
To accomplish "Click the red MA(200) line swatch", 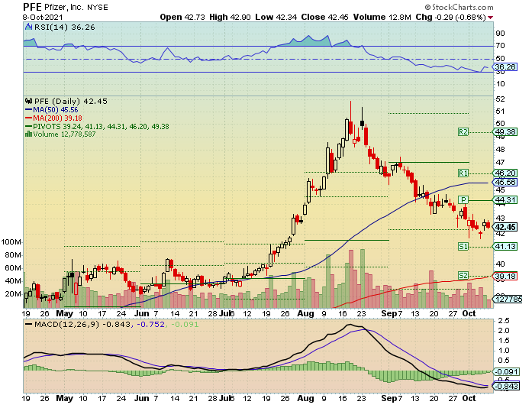I will point(29,118).
